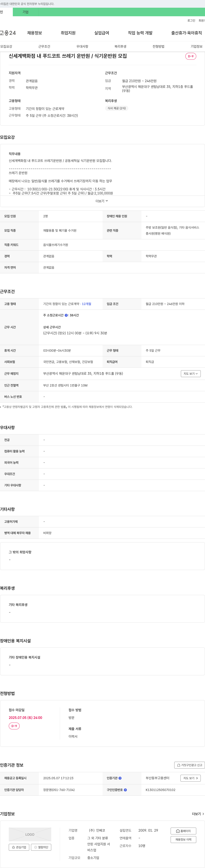Open the company 홈페이지 button
The width and height of the screenshot is (205, 868).
[183, 831]
